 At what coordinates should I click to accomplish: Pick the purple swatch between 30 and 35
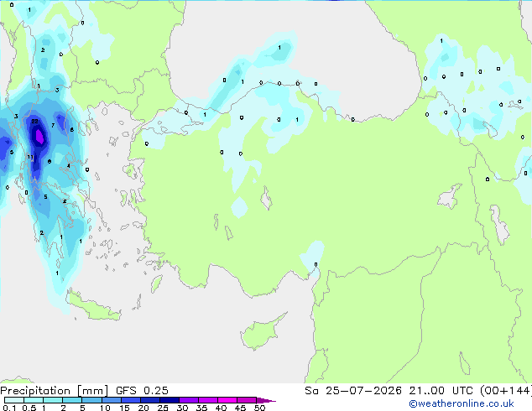point(189,400)
